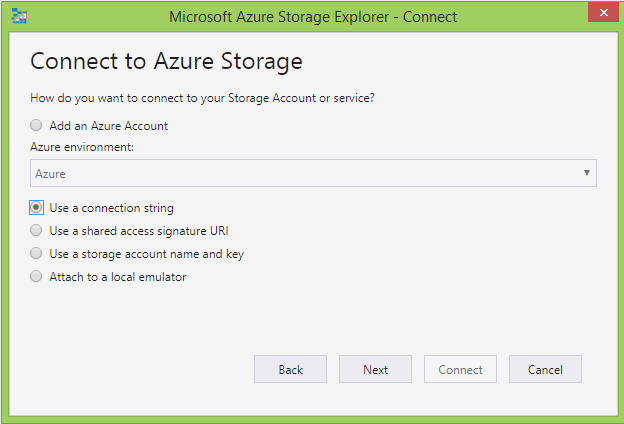Cancel the connect dialog
Viewport: 624px width, 424px height.
(545, 369)
